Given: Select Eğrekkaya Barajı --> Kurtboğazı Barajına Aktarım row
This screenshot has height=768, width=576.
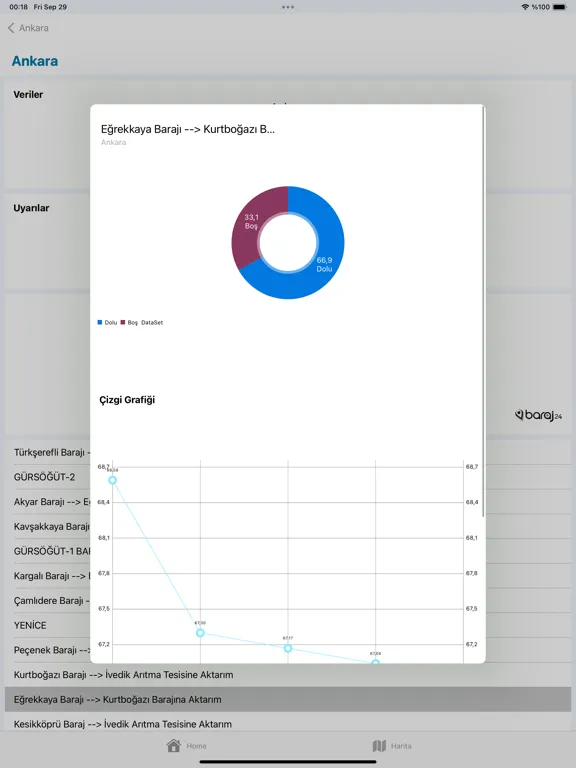Looking at the screenshot, I should click(288, 699).
